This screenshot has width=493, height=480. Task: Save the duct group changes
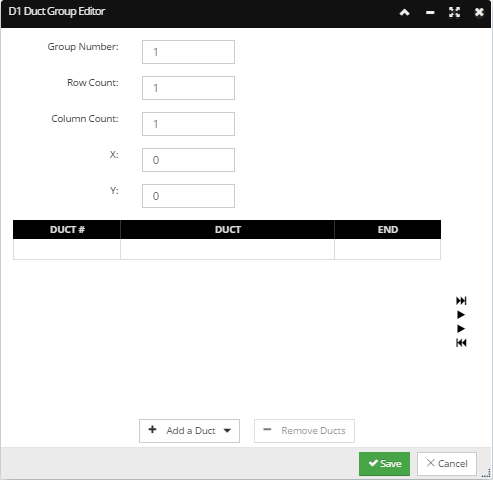(384, 464)
